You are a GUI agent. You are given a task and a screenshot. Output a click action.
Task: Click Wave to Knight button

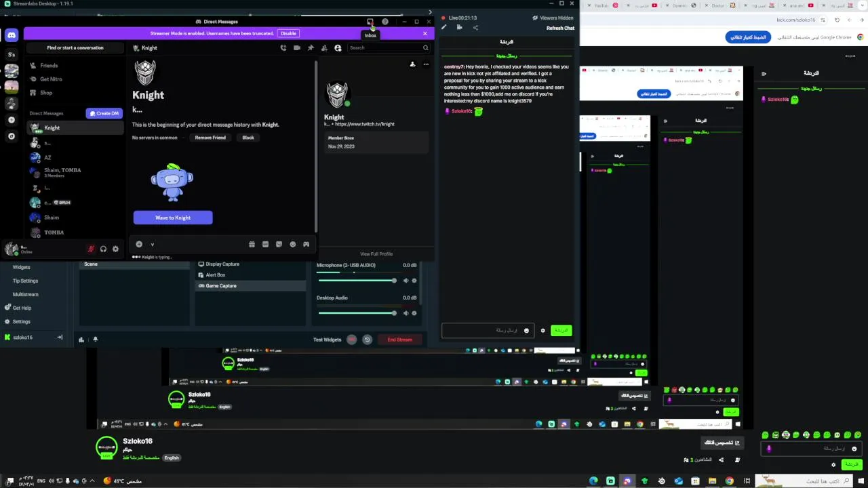click(x=173, y=218)
